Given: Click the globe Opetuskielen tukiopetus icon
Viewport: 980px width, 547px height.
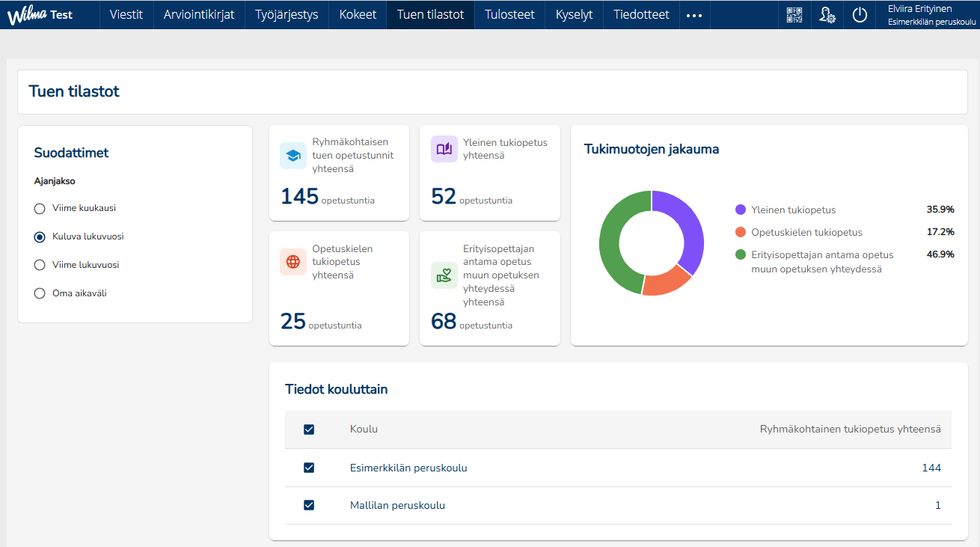Looking at the screenshot, I should (293, 262).
